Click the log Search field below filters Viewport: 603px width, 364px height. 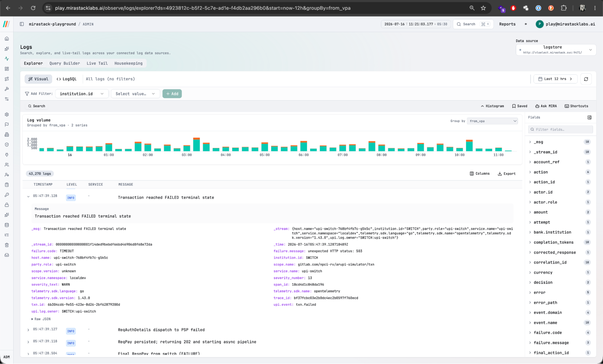click(x=37, y=106)
